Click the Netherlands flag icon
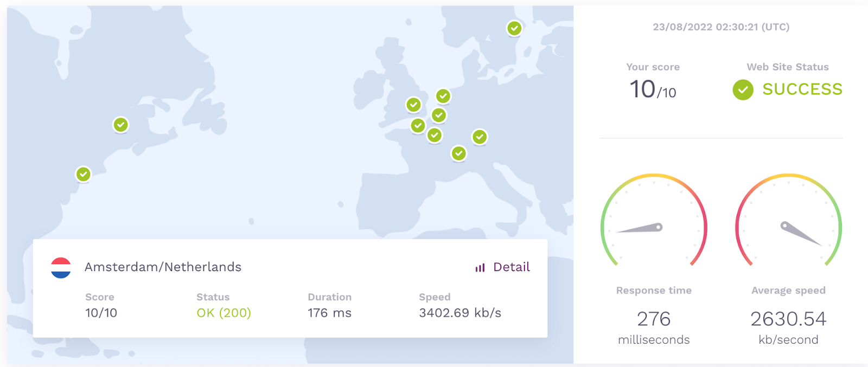Viewport: 868px width, 367px height. click(x=61, y=267)
